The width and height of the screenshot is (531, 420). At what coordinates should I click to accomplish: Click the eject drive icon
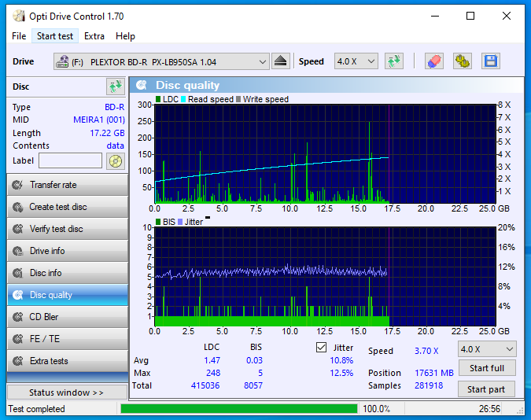[280, 61]
